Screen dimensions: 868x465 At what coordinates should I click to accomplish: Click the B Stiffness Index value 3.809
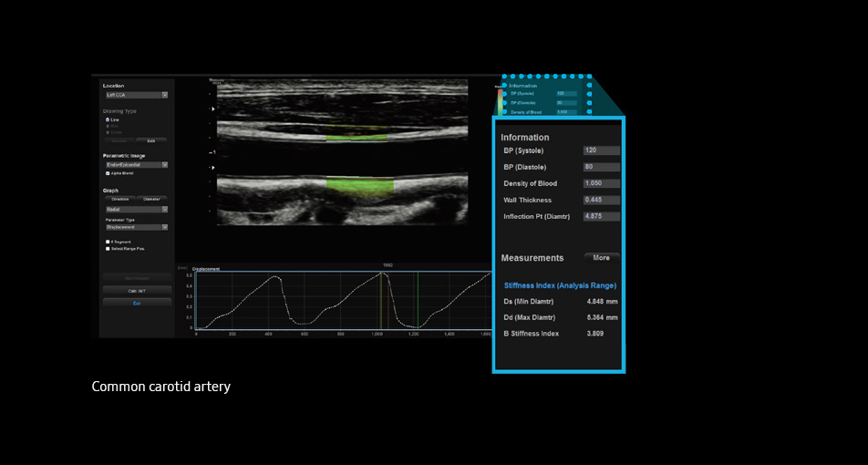tap(595, 334)
